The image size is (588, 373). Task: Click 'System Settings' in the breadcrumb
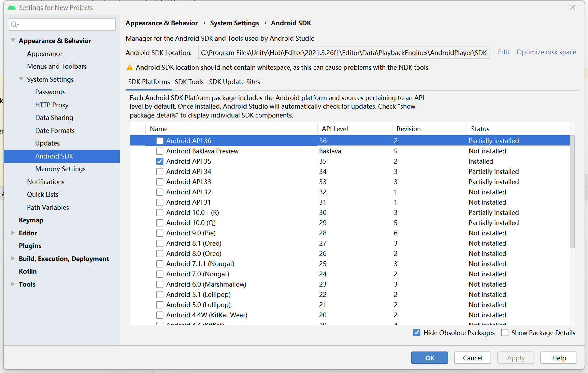point(234,23)
